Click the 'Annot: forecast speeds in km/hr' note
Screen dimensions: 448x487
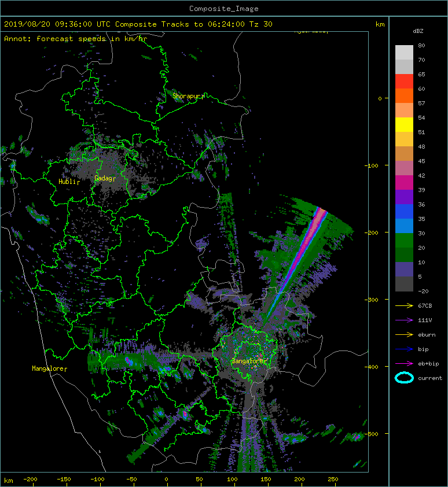76,39
